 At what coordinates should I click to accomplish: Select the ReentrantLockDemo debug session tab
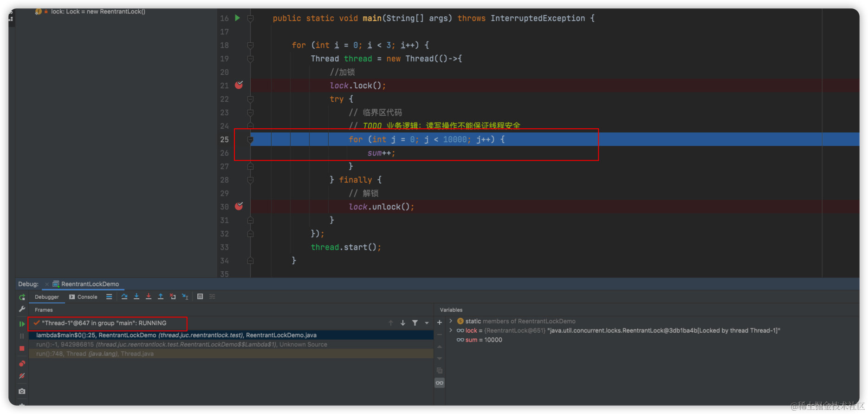(x=86, y=284)
